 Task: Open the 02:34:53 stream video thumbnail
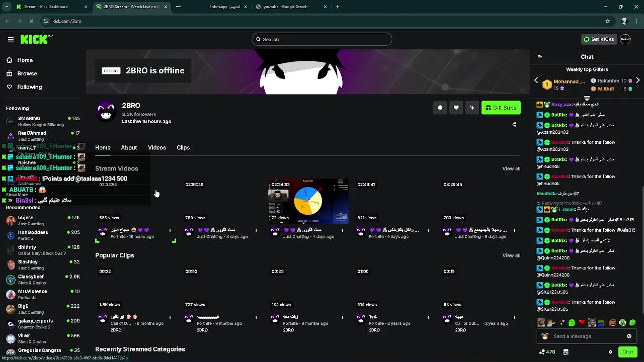(x=308, y=201)
